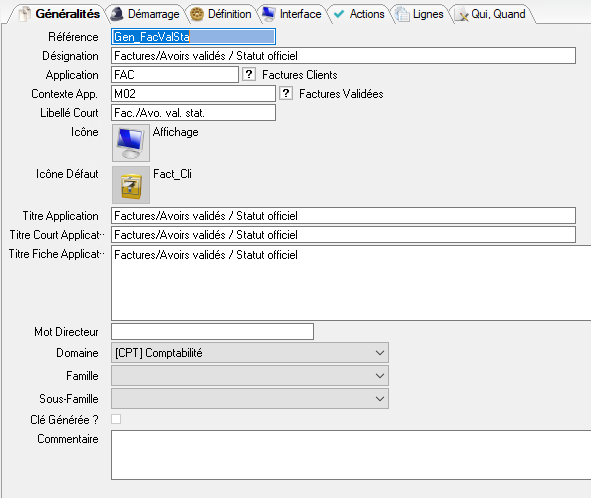Click the Fact_Cli default icon button
591x498 pixels.
click(131, 185)
